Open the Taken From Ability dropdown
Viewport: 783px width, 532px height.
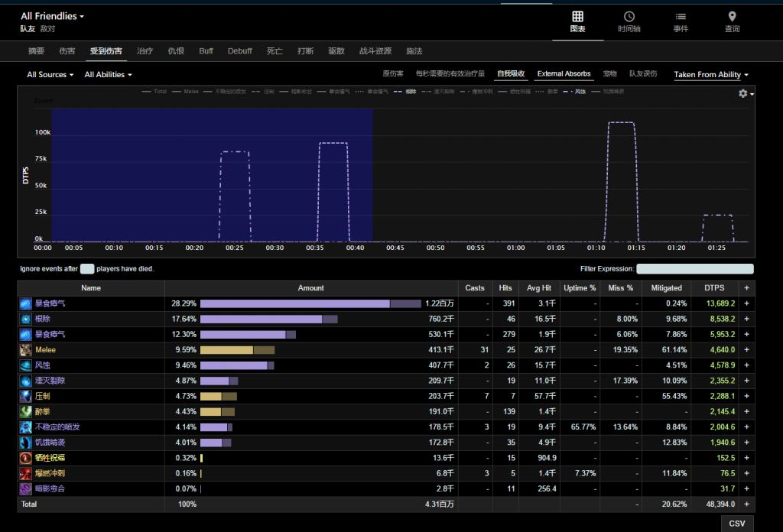pos(711,74)
